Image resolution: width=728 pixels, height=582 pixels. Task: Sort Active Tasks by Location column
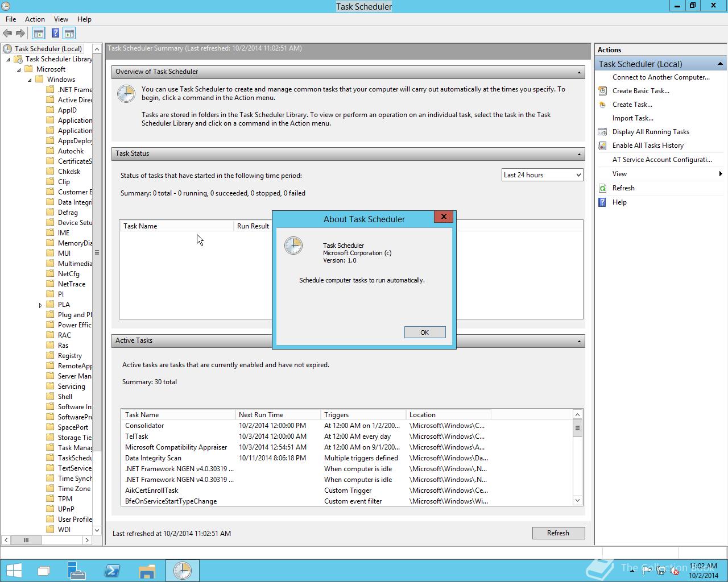447,415
